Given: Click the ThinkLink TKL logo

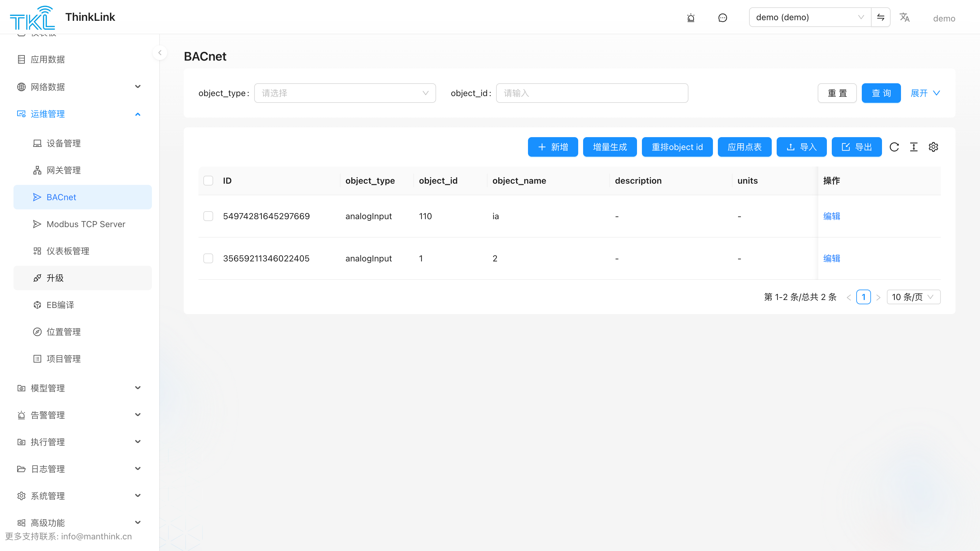Looking at the screenshot, I should (32, 17).
